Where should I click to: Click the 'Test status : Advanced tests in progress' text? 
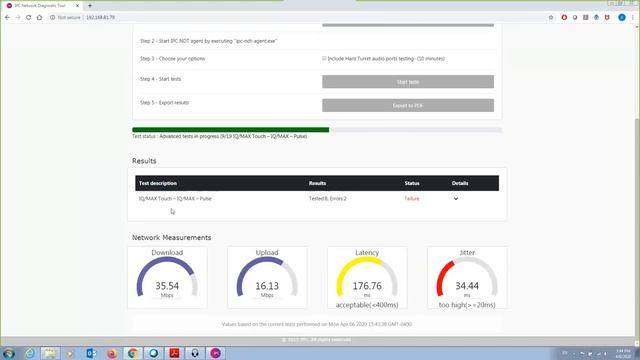click(x=220, y=136)
